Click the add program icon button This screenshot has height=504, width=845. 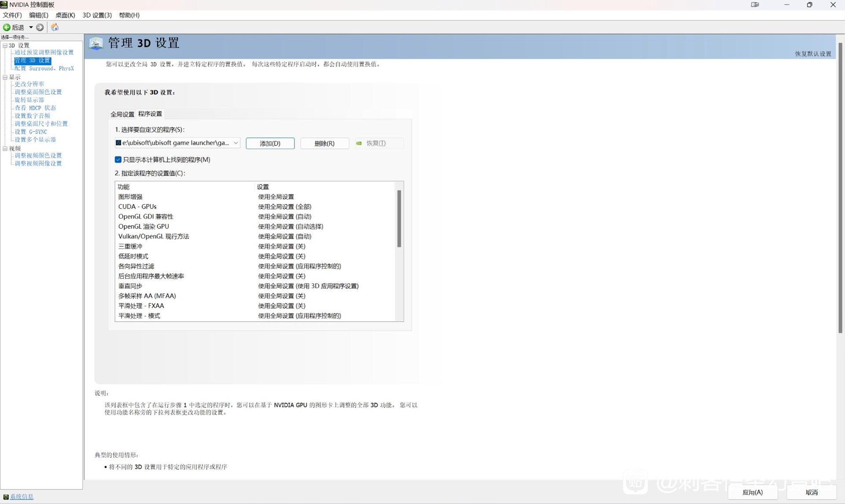[x=270, y=143]
